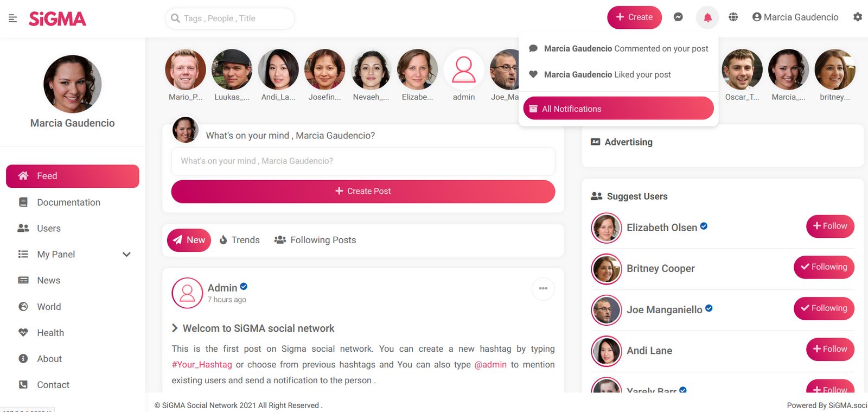Unfollow Joe Manganiello via Following button
868x412 pixels.
[824, 308]
